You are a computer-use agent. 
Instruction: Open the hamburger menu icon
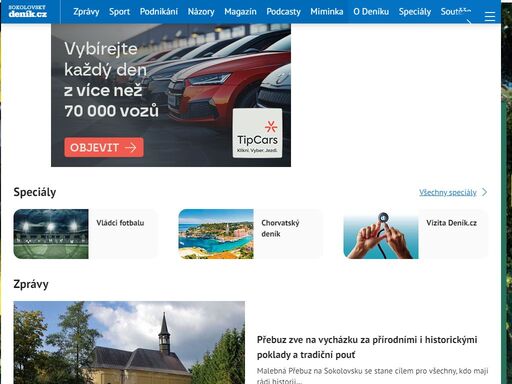point(489,16)
